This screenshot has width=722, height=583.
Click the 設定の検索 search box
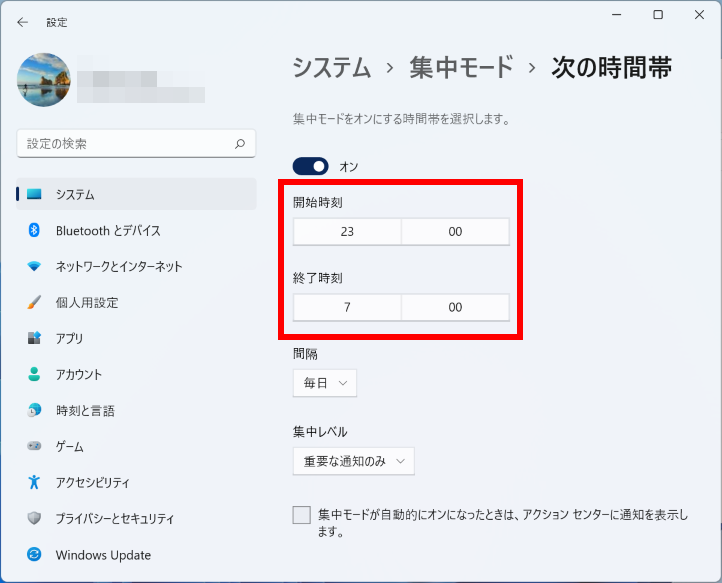pos(136,144)
